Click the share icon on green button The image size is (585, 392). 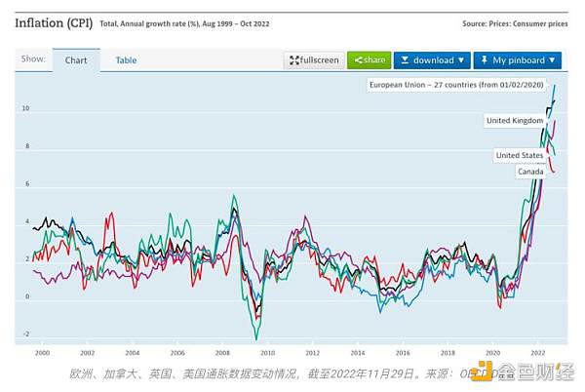[360, 60]
